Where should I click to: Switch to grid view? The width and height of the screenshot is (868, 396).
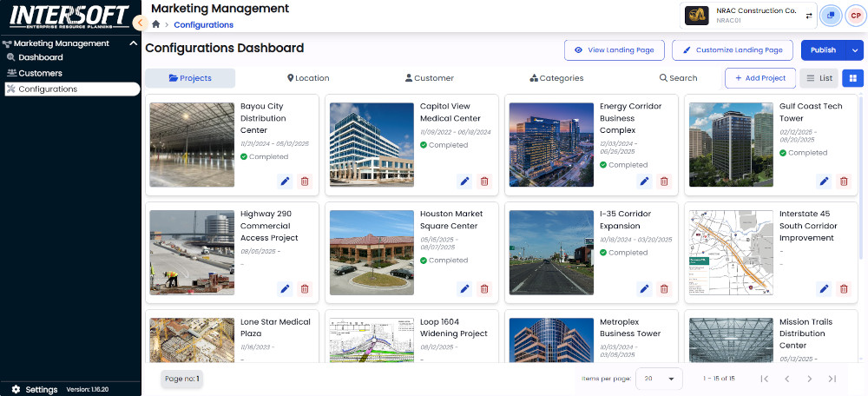point(852,78)
